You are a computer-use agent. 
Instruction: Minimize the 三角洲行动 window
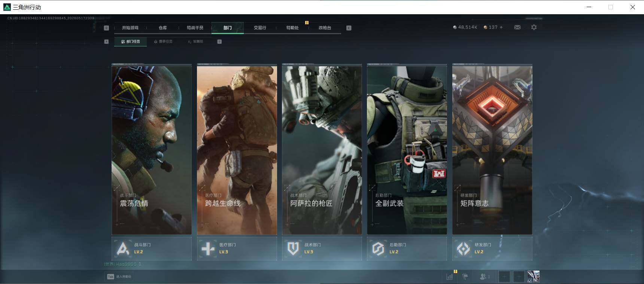click(x=589, y=7)
